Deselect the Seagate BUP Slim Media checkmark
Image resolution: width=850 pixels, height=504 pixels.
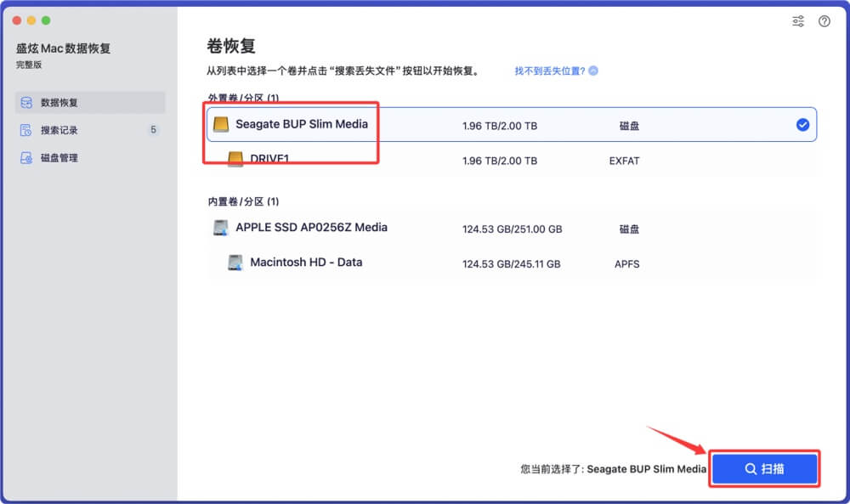802,124
